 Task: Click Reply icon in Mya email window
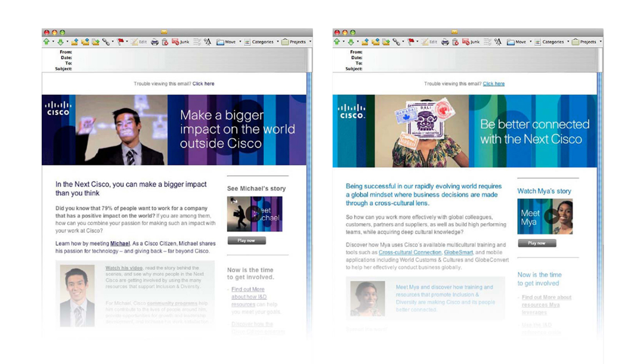[365, 42]
